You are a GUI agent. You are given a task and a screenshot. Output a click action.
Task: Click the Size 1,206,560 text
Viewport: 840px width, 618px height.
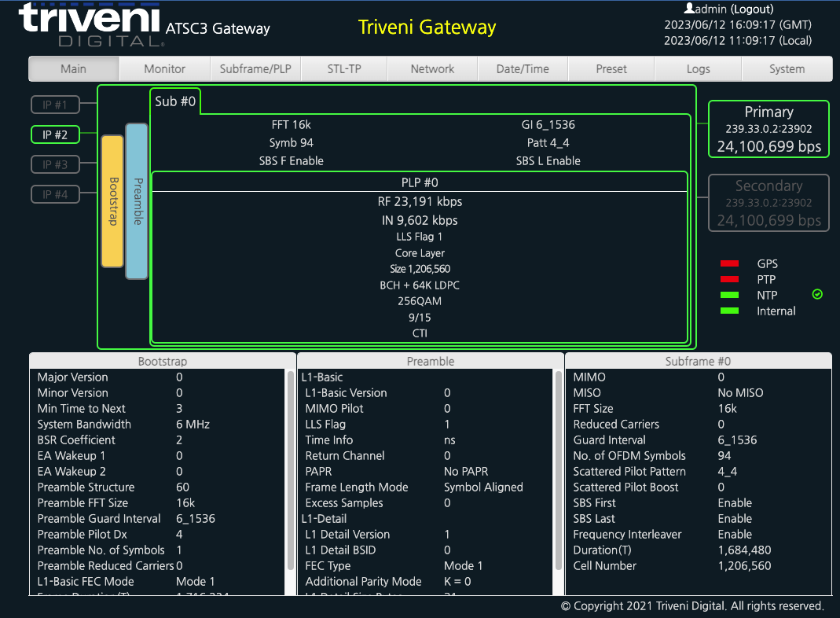click(420, 269)
